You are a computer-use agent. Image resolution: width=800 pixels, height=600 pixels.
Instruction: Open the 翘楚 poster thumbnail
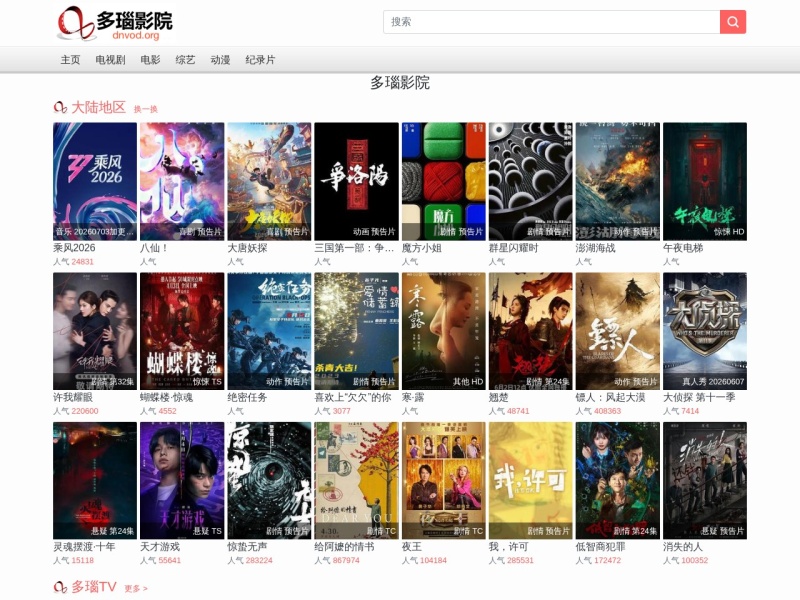click(531, 331)
